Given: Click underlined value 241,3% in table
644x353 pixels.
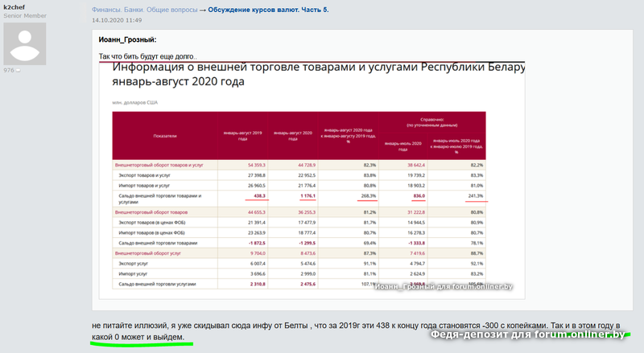Looking at the screenshot, I should [475, 195].
